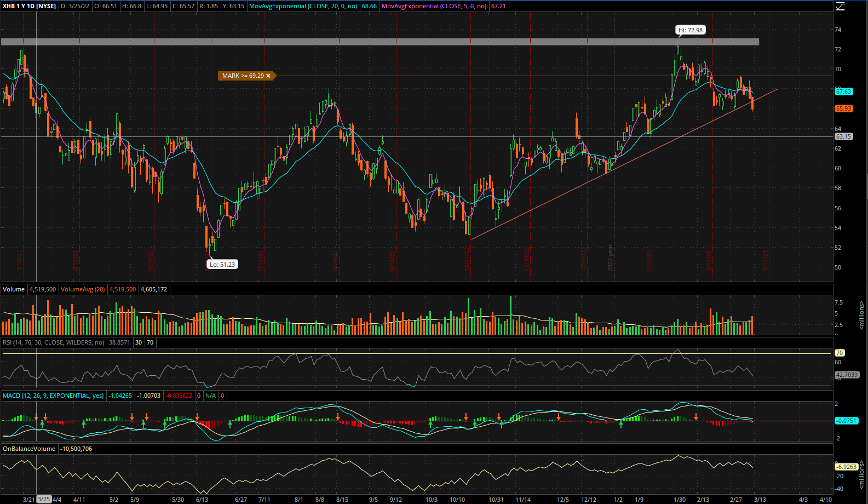Screen dimensions: 868x504
Task: Click the RSI (14, 70, 30, CLOSE, WILDERS, no) label
Action: pos(54,342)
